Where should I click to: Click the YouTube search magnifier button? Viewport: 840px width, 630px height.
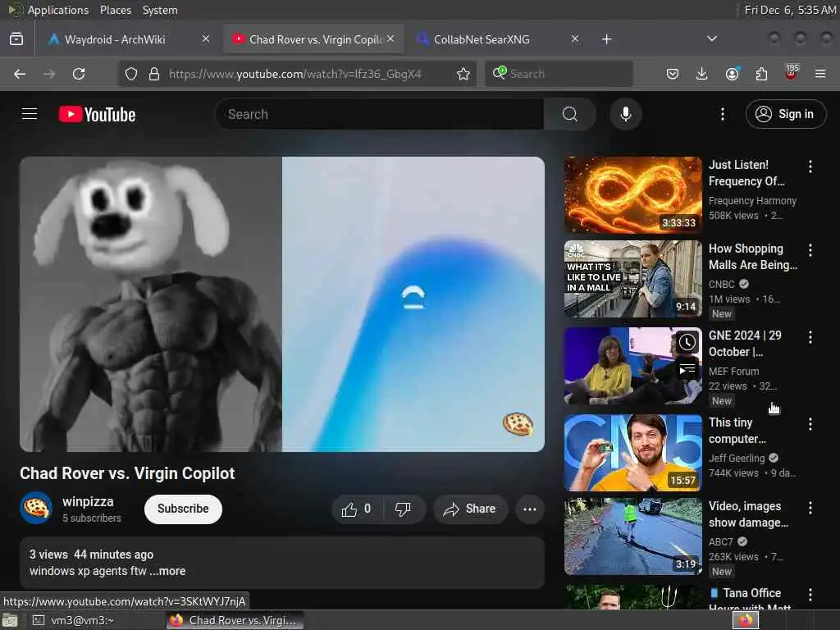point(569,114)
